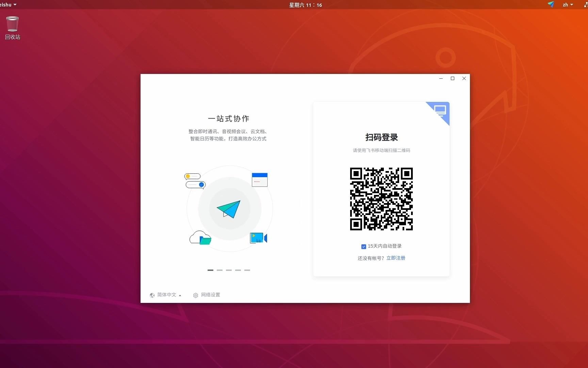Click the 立即注册 register link
Screen dimensions: 588x368
click(396, 258)
